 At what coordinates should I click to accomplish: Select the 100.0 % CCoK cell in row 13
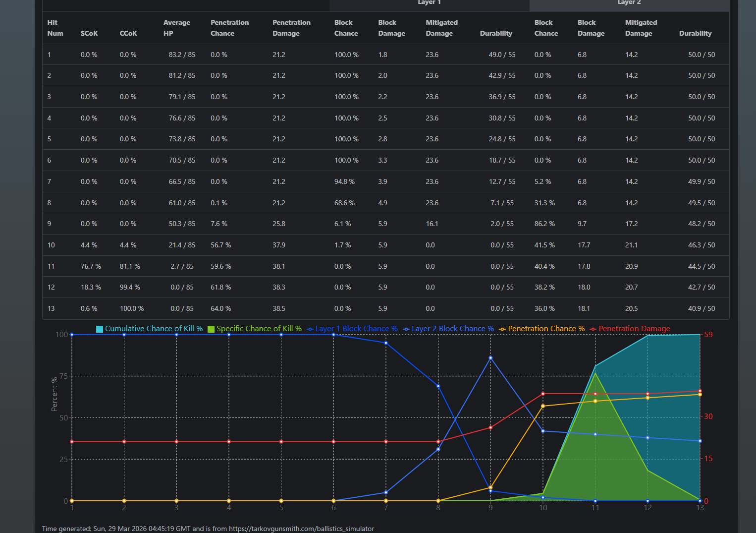132,308
